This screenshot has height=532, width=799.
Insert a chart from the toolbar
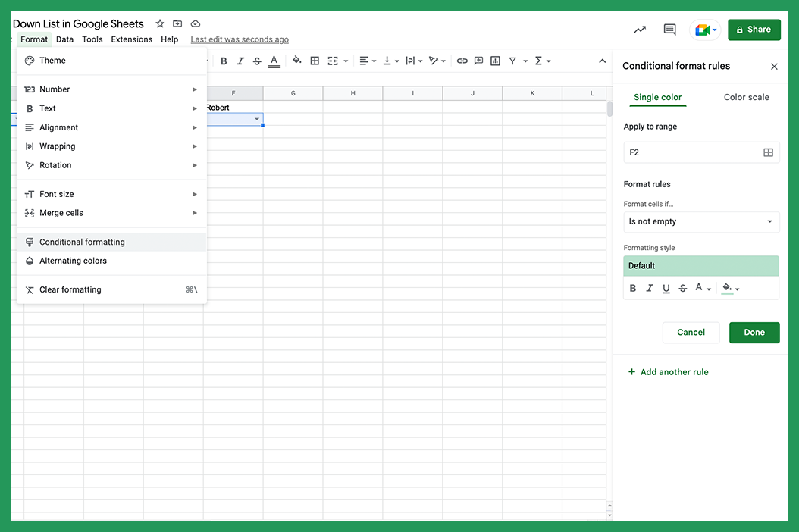pos(495,61)
